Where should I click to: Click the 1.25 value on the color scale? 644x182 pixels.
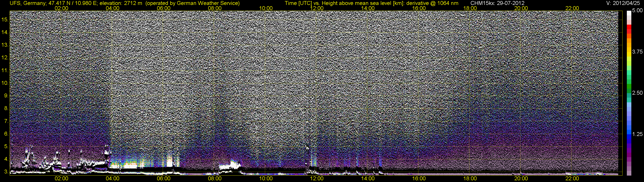point(637,134)
